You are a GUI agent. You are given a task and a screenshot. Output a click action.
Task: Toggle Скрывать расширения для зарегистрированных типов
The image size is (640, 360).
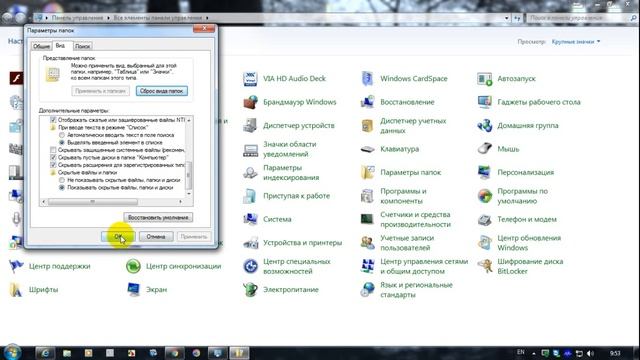(53, 165)
